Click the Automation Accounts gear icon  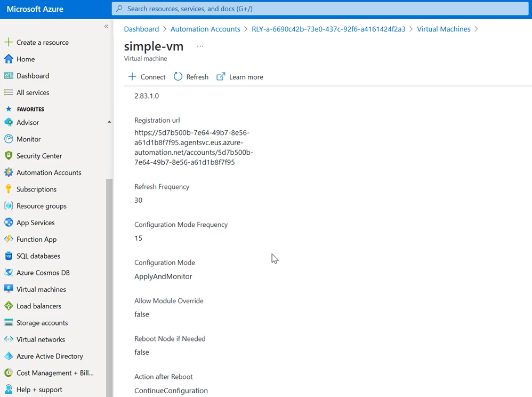[9, 172]
